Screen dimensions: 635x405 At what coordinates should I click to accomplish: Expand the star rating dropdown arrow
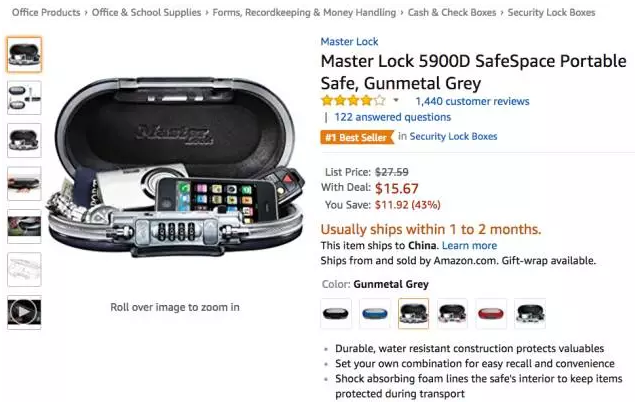point(396,100)
